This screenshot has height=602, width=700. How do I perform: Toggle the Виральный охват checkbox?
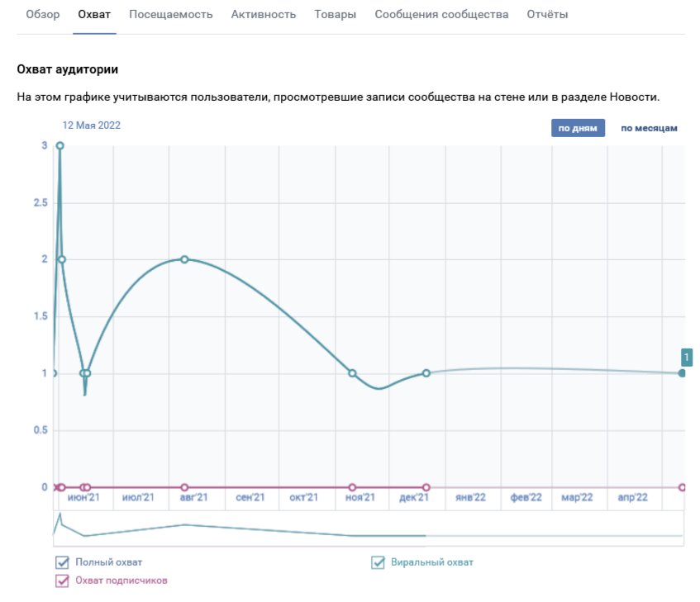click(378, 562)
